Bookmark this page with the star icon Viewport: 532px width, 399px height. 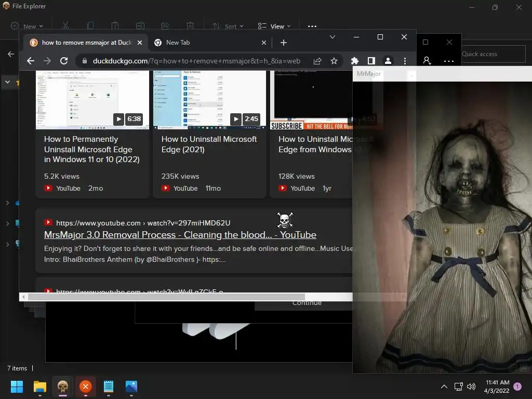pyautogui.click(x=334, y=61)
